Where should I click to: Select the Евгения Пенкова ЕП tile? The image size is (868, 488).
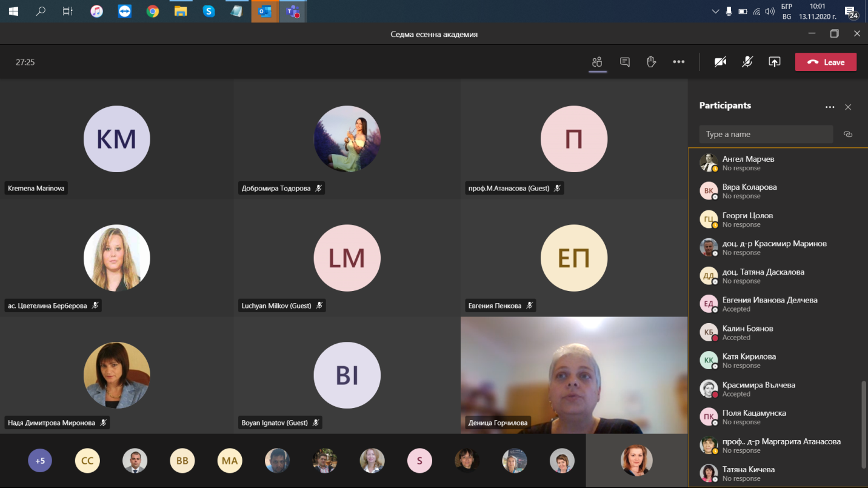click(x=573, y=258)
